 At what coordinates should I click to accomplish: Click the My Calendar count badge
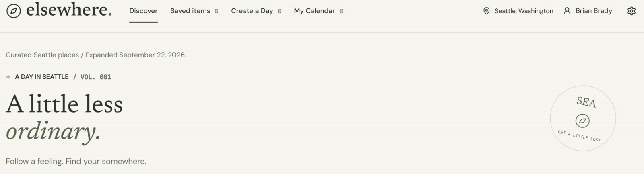[341, 11]
